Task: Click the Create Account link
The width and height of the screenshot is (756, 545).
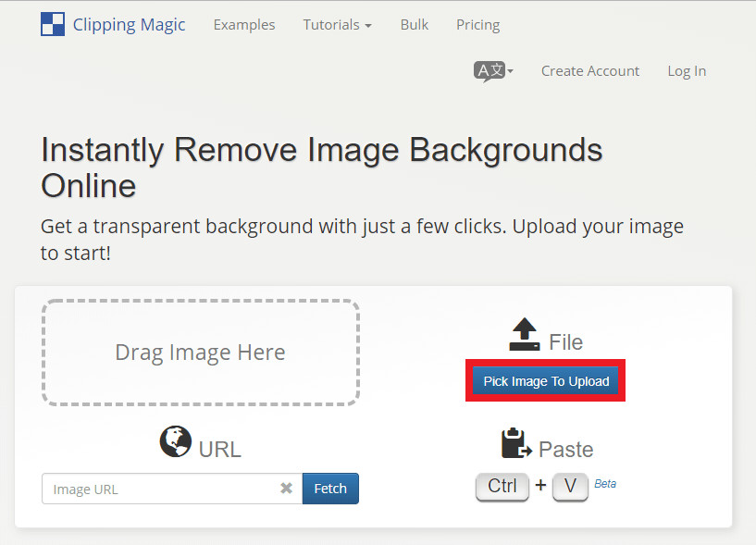Action: click(590, 71)
